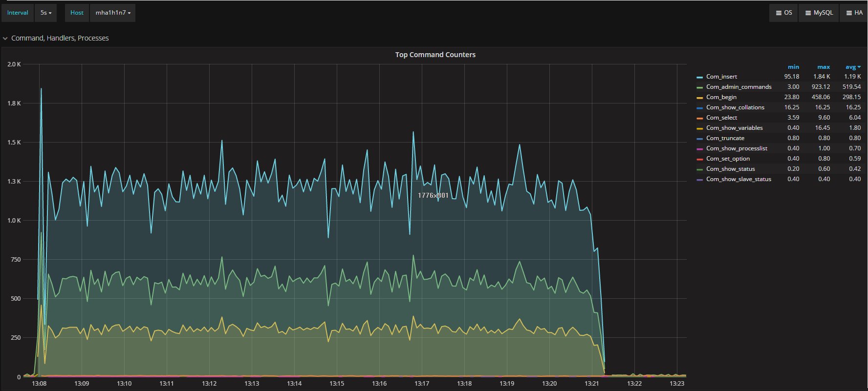Click the Com_select series color swatch
Image resolution: width=868 pixels, height=391 pixels.
(x=700, y=118)
